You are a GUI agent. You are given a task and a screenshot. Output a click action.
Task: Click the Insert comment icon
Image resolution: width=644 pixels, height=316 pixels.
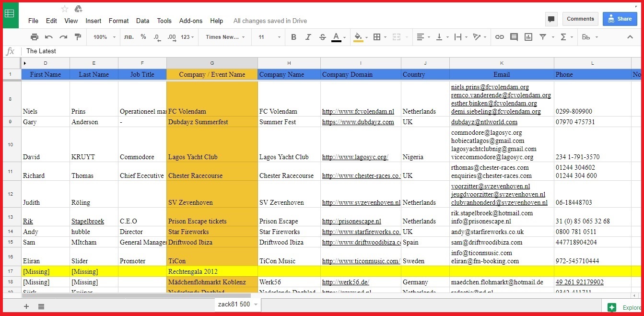[x=514, y=37]
